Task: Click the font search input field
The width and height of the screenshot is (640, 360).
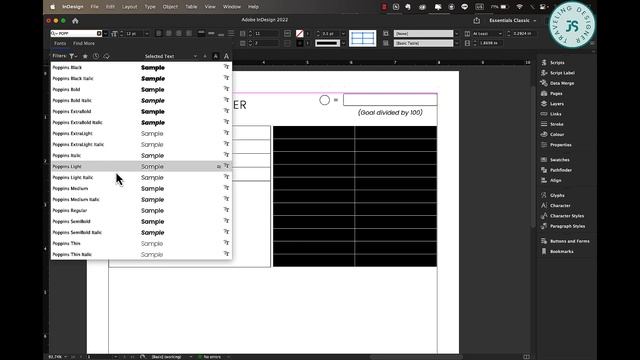Action: point(77,33)
